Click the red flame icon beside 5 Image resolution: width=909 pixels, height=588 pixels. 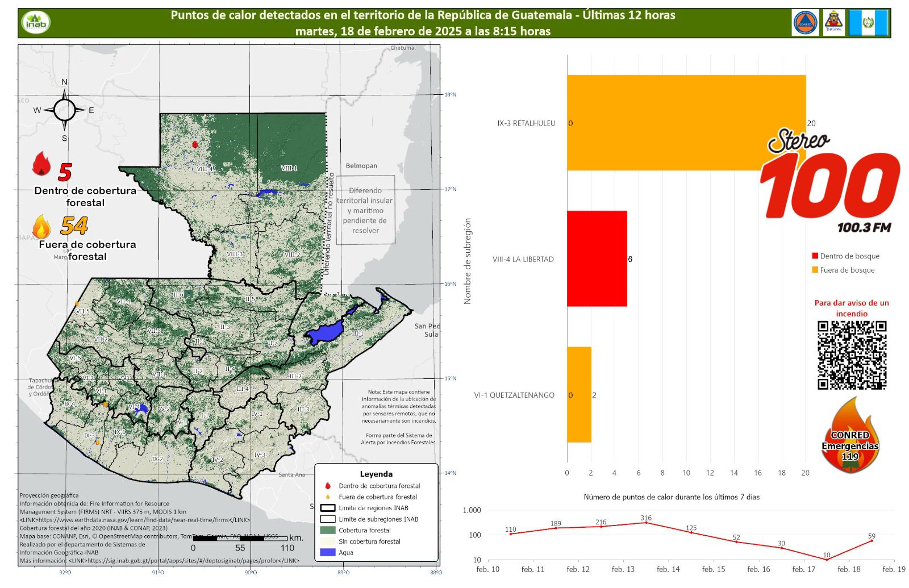41,165
